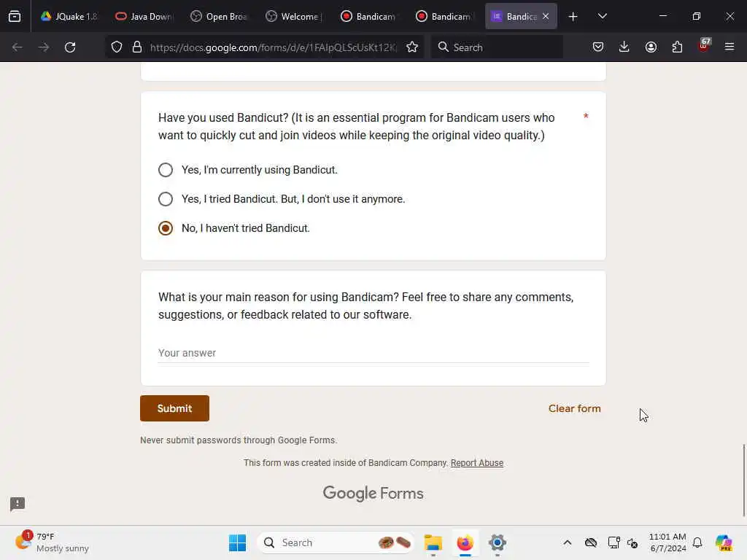Go back using the back arrow
747x560 pixels.
[x=18, y=47]
